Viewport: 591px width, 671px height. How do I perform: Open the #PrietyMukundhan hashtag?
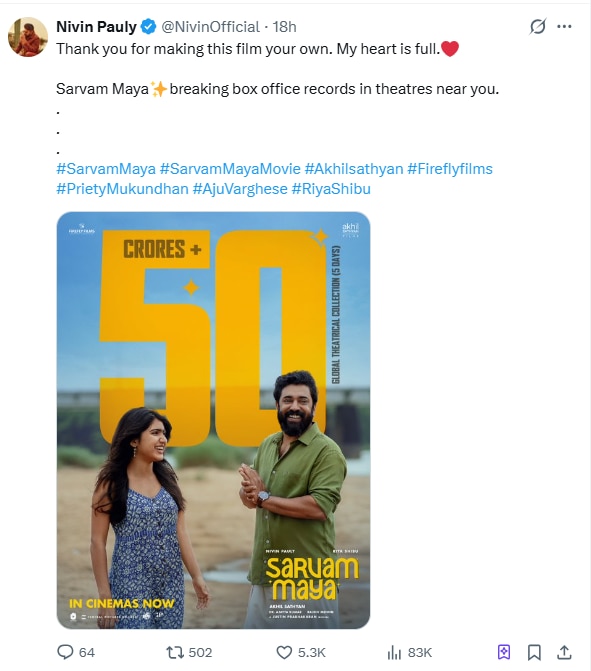click(122, 189)
